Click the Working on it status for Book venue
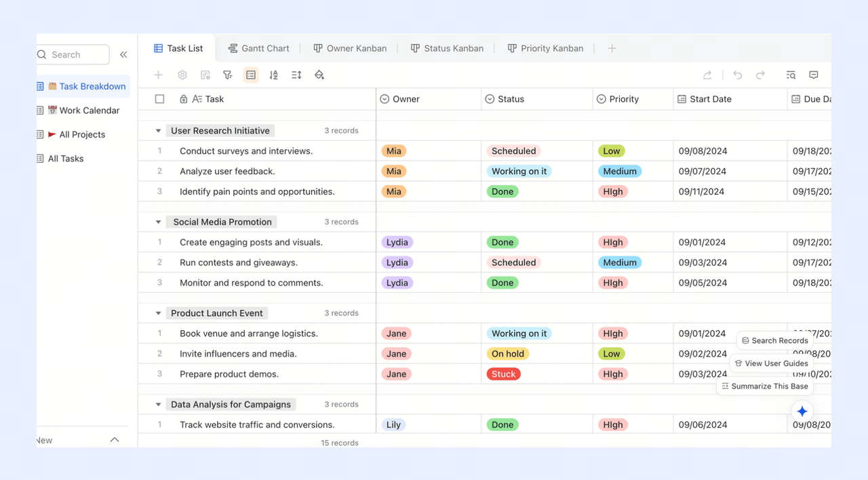This screenshot has height=480, width=868. [x=519, y=334]
